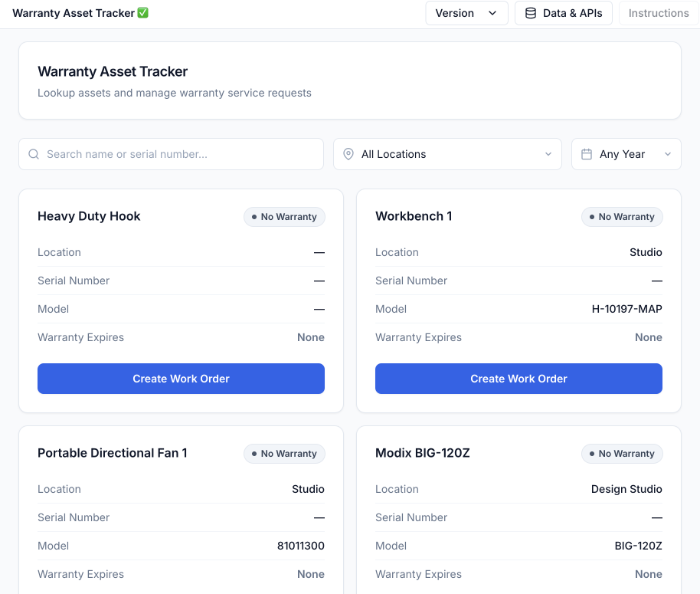Open the Instructions tab
The image size is (700, 594).
click(658, 13)
